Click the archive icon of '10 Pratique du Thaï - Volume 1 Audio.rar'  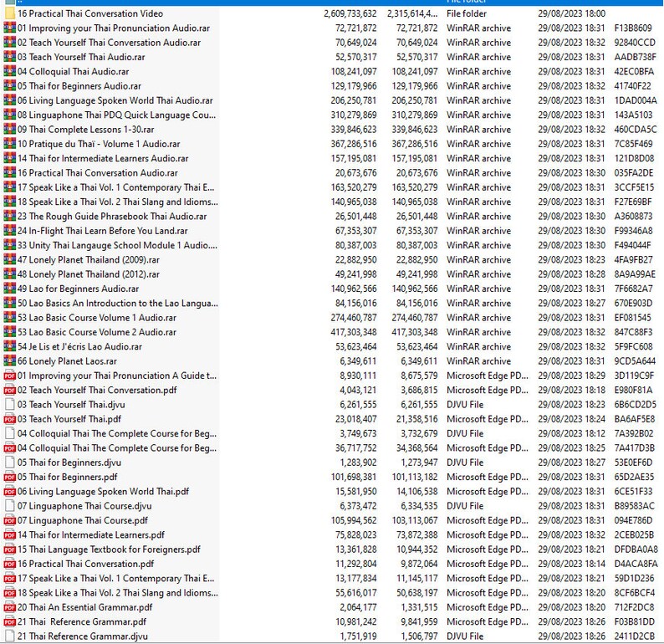click(x=10, y=144)
